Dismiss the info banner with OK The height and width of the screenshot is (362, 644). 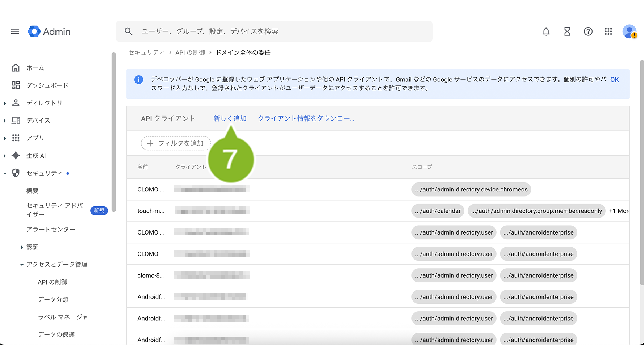[x=614, y=80]
